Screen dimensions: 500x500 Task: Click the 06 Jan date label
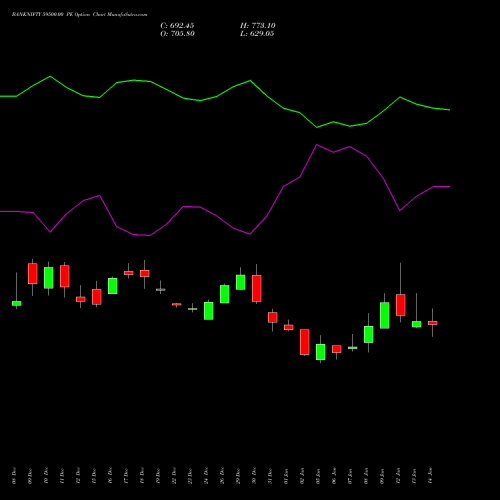click(334, 476)
